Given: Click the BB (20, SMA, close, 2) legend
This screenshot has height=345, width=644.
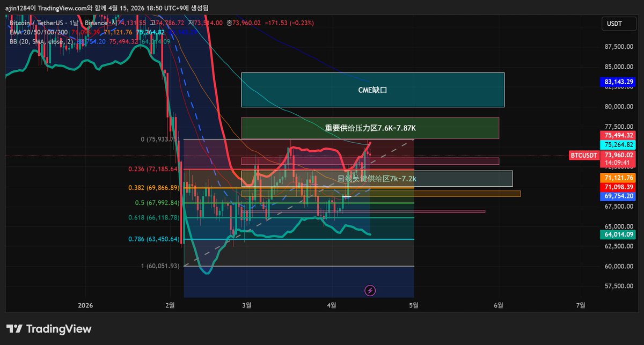Looking at the screenshot, I should (x=42, y=41).
